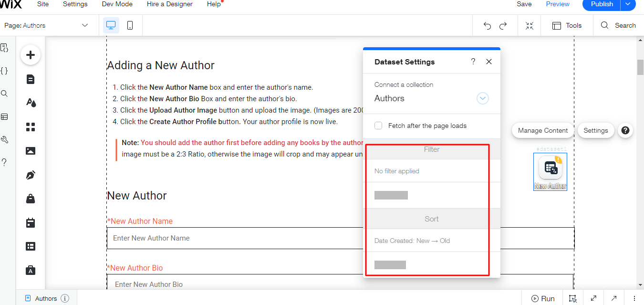
Task: Open the Wix Stores bag icon
Action: [31, 199]
